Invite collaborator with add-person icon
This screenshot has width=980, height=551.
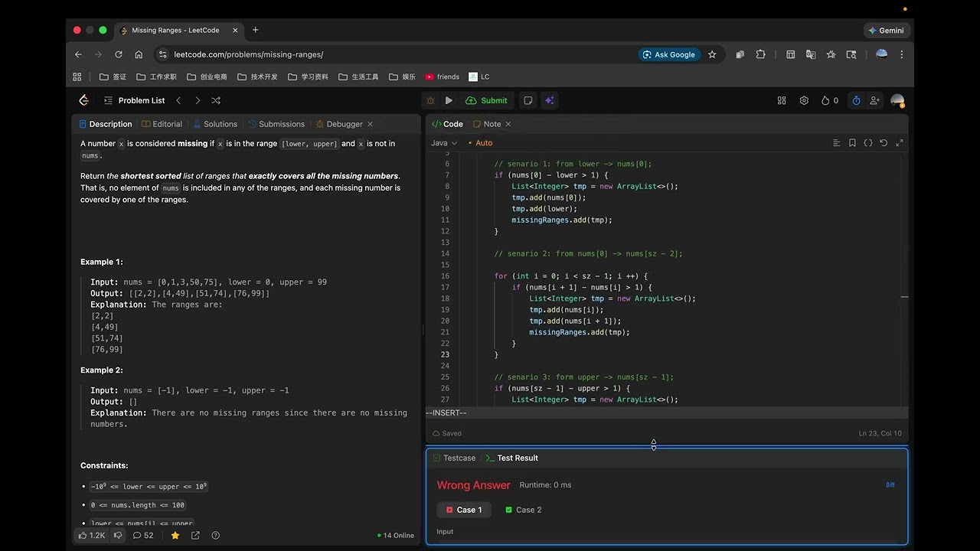[874, 100]
